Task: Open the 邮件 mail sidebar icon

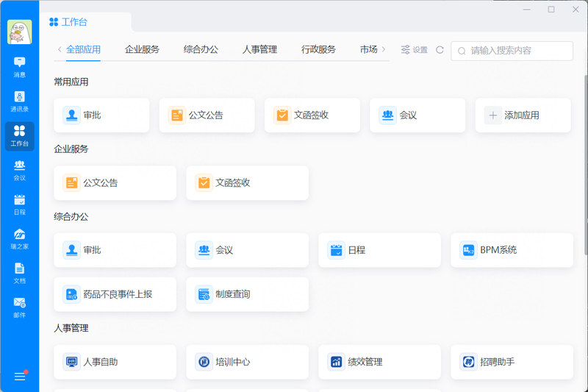Action: (x=20, y=308)
